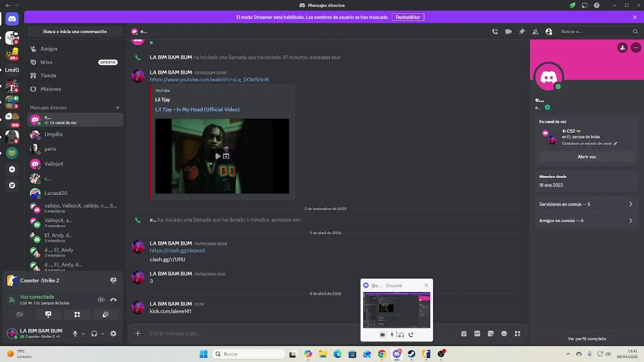Viewport: 644px width, 362px height.
Task: Deafen with the headphones icon
Action: coord(94,333)
